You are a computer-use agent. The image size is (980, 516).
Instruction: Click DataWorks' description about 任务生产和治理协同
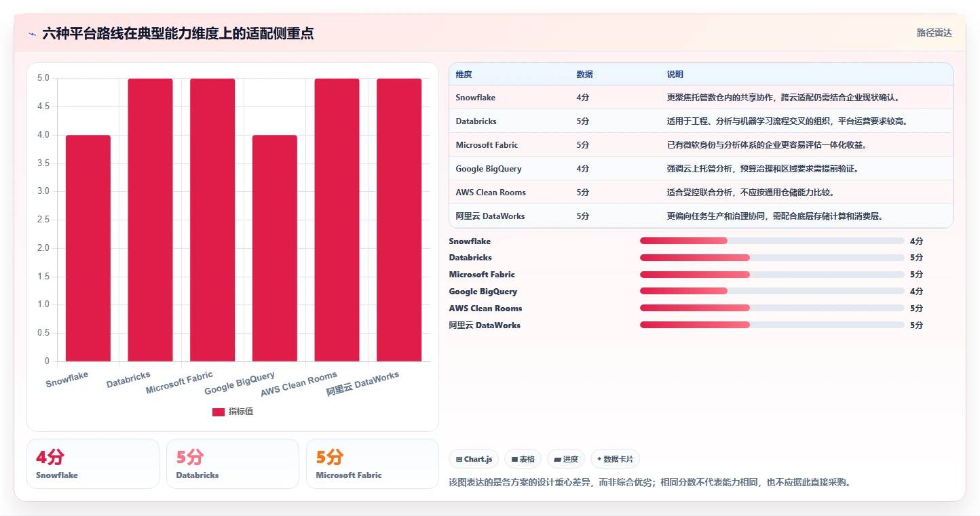pyautogui.click(x=775, y=216)
